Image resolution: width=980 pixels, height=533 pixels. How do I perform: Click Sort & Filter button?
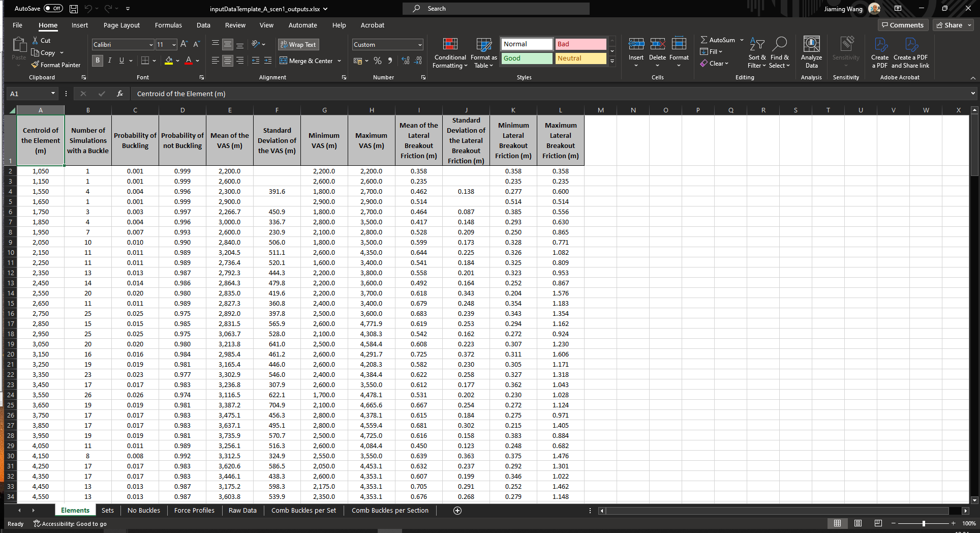click(x=757, y=53)
